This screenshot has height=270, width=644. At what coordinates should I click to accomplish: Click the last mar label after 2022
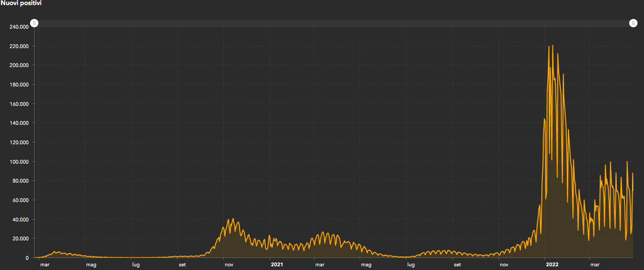pyautogui.click(x=594, y=265)
